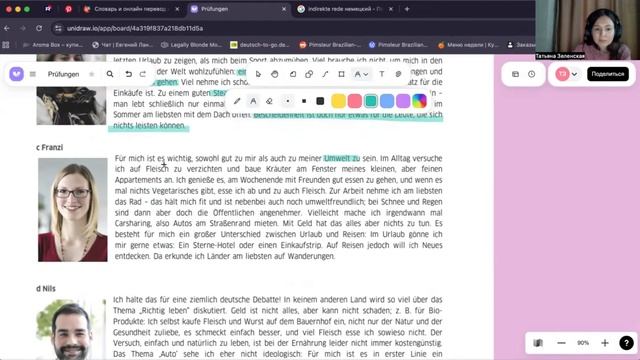Viewport: 640px width, 360px height.
Task: Pick the teal green color swatch
Action: click(x=371, y=101)
